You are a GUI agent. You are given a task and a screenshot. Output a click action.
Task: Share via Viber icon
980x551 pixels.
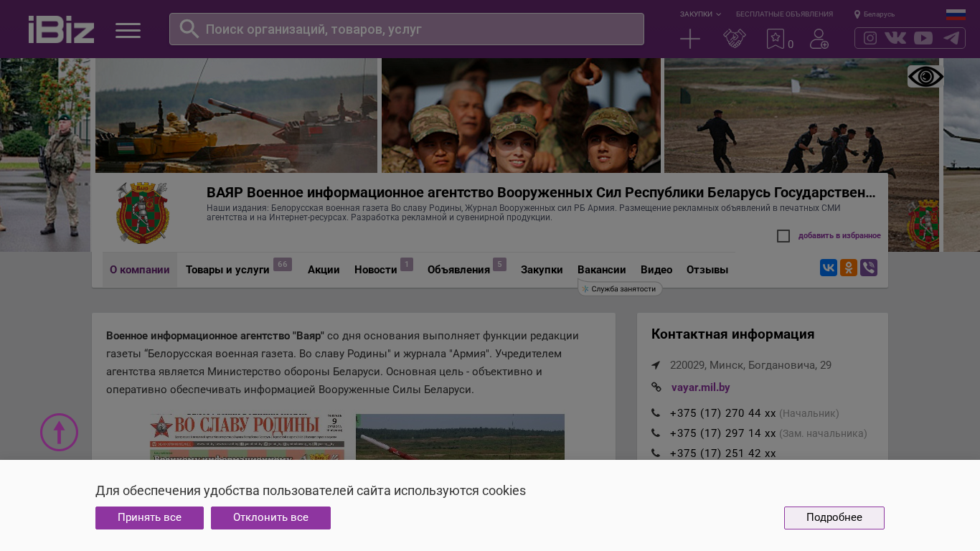(869, 268)
